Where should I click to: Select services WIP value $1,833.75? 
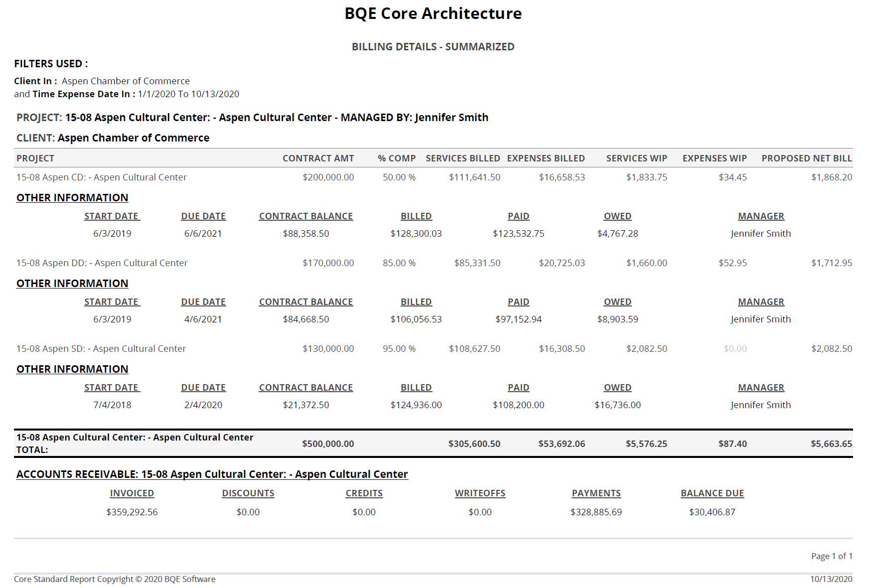tap(647, 177)
